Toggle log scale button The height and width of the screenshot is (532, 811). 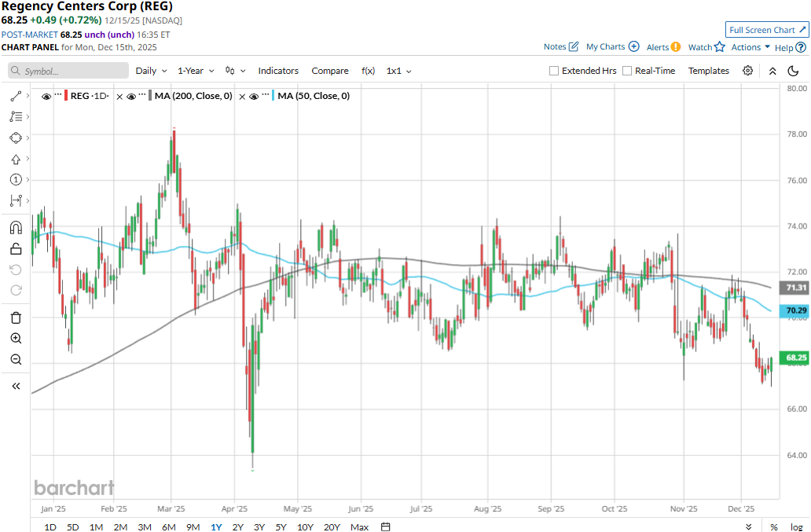coord(796,526)
